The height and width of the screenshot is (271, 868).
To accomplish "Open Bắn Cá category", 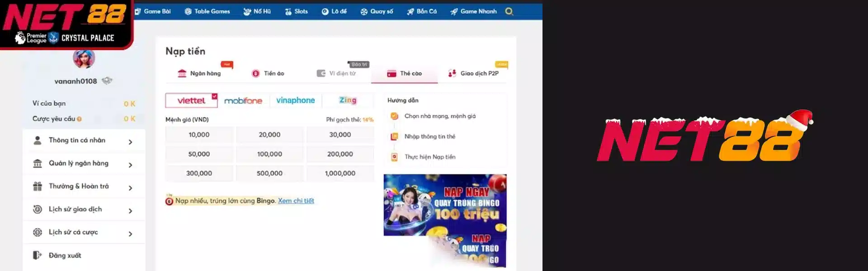I will [x=422, y=11].
